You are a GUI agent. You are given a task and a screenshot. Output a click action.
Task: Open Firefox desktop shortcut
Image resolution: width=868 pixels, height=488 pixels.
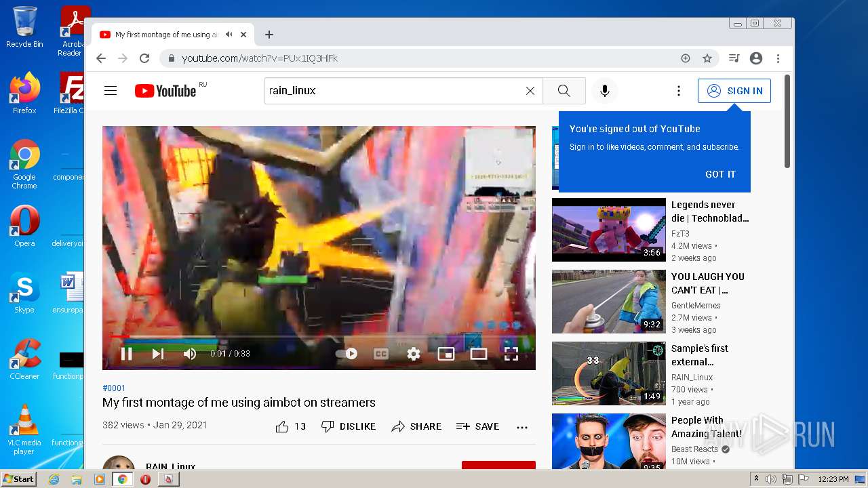(24, 94)
